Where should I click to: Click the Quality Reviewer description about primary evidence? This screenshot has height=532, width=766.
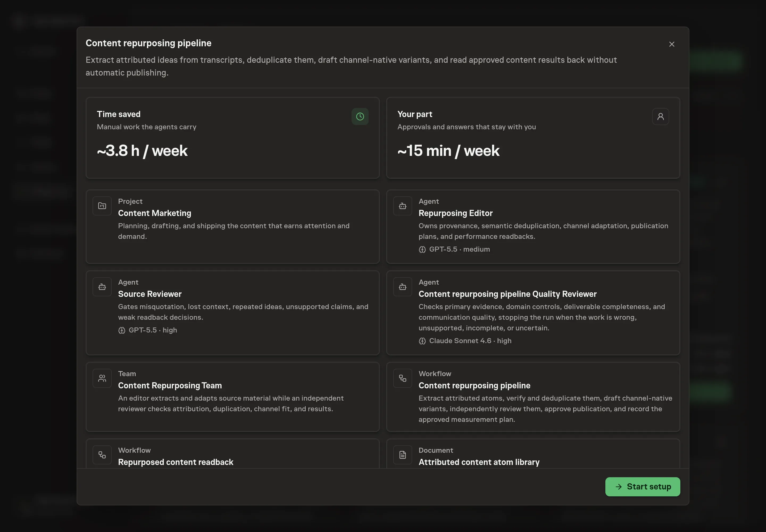542,317
